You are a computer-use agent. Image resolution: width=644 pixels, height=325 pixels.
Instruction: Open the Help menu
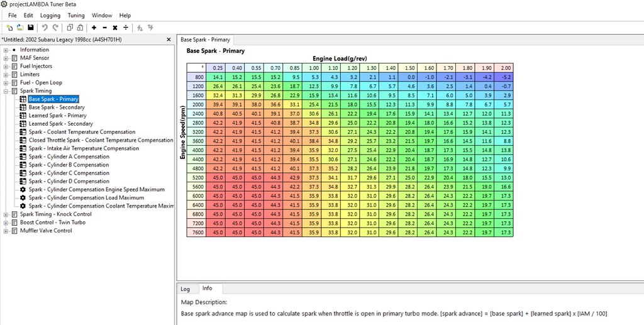125,15
